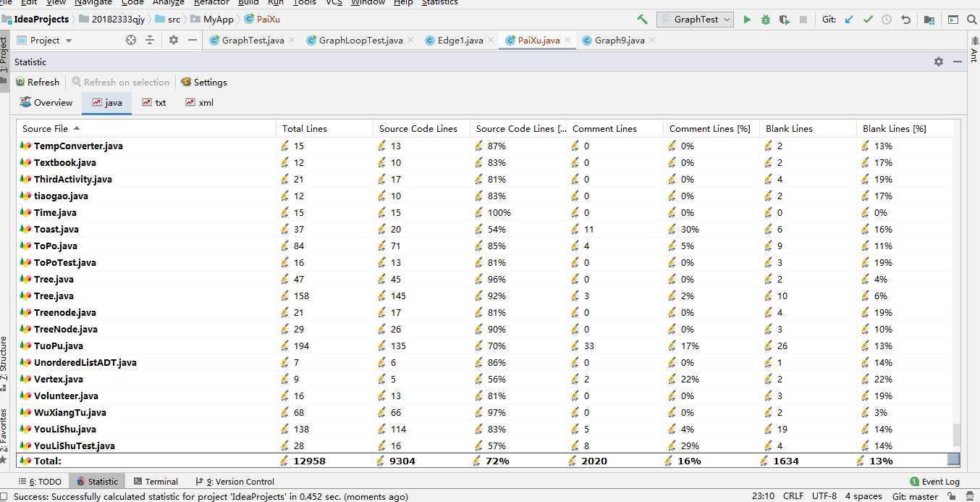Click the Run Anything window icon
This screenshot has height=502, width=980.
point(952,20)
